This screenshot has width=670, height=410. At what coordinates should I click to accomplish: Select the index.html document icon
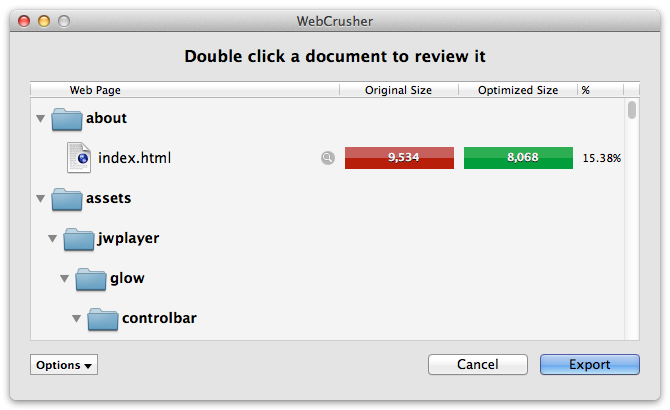coord(79,158)
